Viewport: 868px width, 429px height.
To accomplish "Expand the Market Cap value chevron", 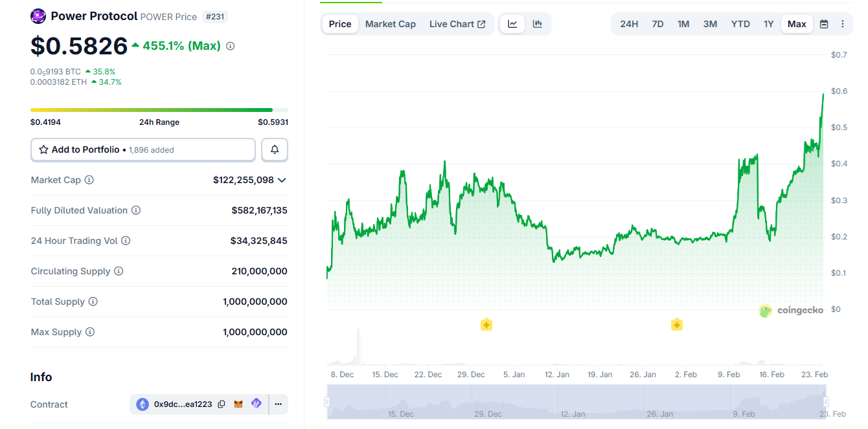I will click(282, 179).
